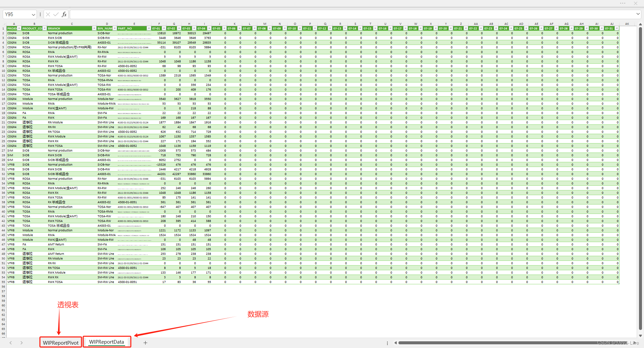Click the 'TOSA 半成品仓' cell in row 15

tap(72, 94)
